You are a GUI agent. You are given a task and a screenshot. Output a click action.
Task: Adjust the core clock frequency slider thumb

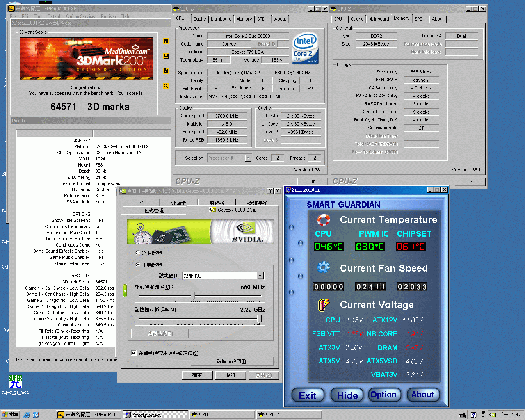click(x=193, y=296)
